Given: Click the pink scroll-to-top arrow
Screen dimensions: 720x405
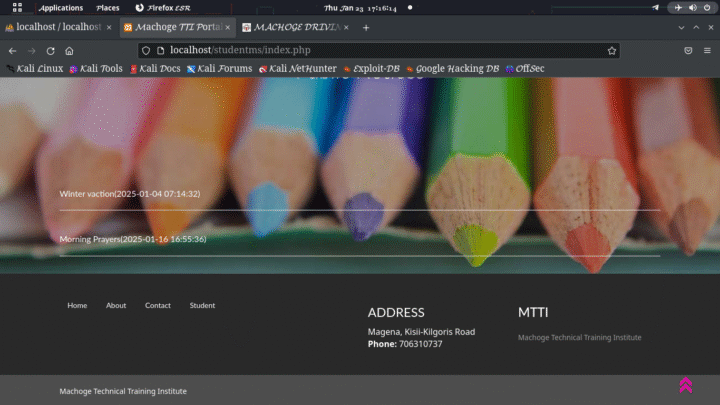Looking at the screenshot, I should coord(685,385).
